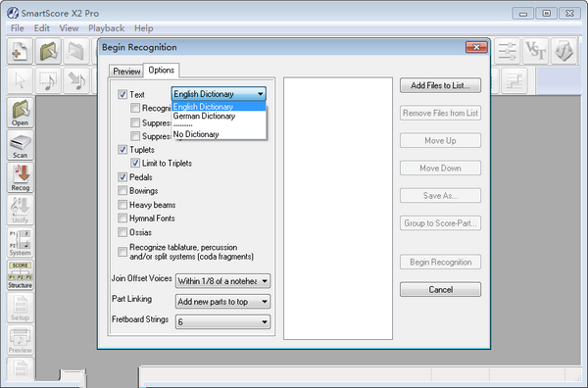Enable the Hymnal Fonts checkbox
The image size is (588, 388).
pos(122,218)
